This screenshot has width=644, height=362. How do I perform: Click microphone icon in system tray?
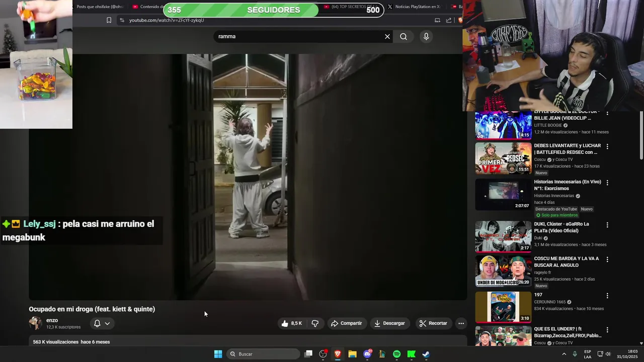click(575, 354)
